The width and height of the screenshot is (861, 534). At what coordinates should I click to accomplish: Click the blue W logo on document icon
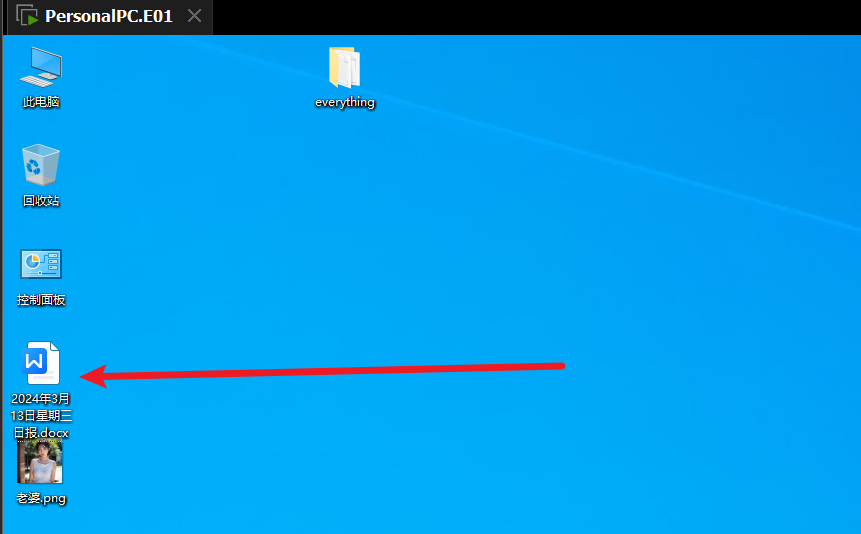[x=36, y=360]
